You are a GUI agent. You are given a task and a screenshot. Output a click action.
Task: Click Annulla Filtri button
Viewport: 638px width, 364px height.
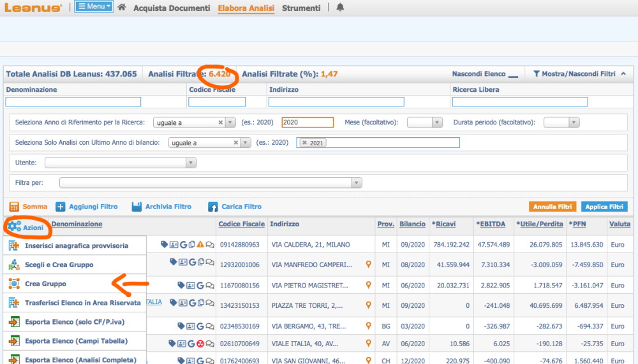553,207
